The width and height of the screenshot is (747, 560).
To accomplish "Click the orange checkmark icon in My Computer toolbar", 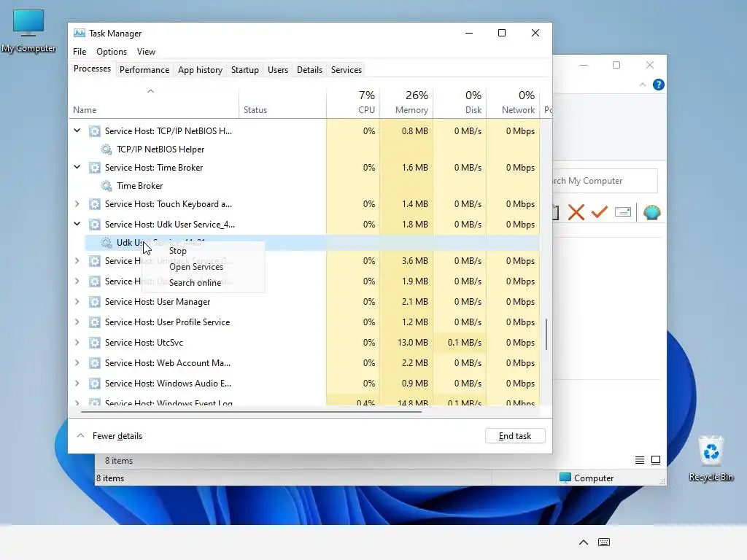I will tap(600, 211).
